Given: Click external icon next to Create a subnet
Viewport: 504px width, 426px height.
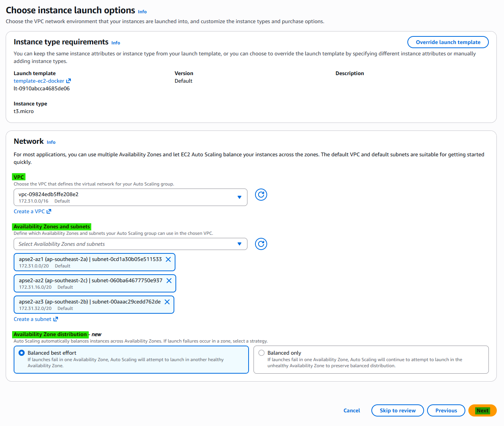Looking at the screenshot, I should click(56, 319).
